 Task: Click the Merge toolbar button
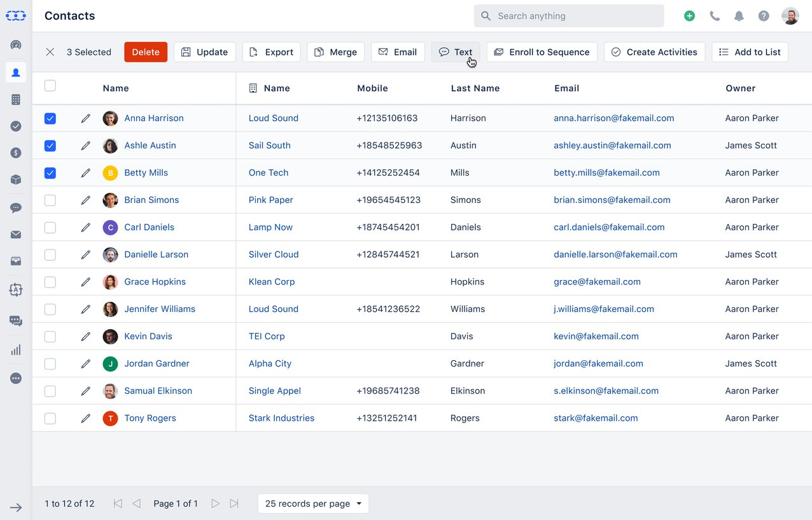click(x=335, y=52)
